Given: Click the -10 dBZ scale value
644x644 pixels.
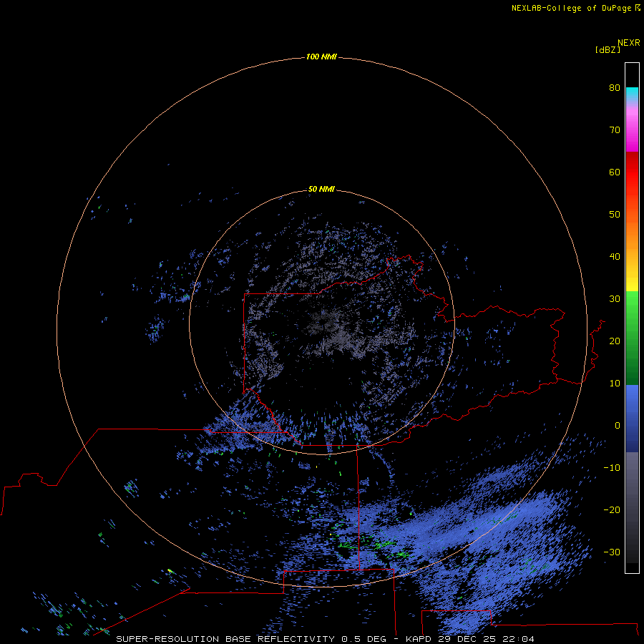Looking at the screenshot, I should point(612,468).
